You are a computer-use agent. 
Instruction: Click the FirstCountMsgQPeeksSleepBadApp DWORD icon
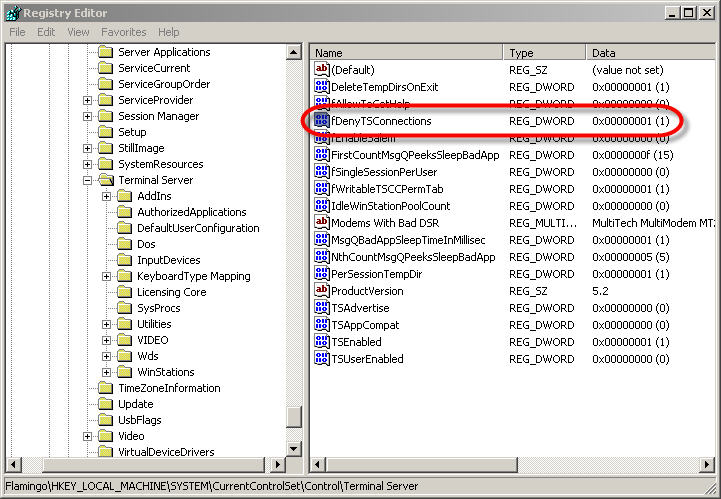[321, 155]
